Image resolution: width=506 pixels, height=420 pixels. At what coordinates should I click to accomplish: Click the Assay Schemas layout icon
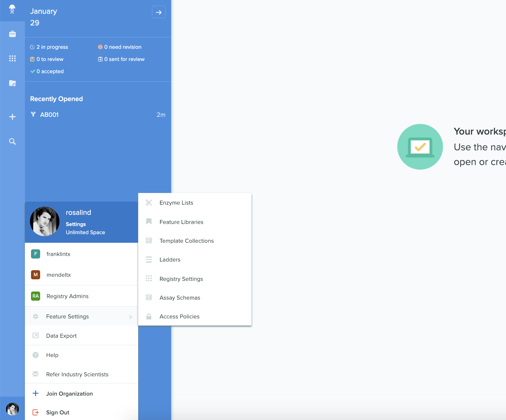pyautogui.click(x=149, y=297)
